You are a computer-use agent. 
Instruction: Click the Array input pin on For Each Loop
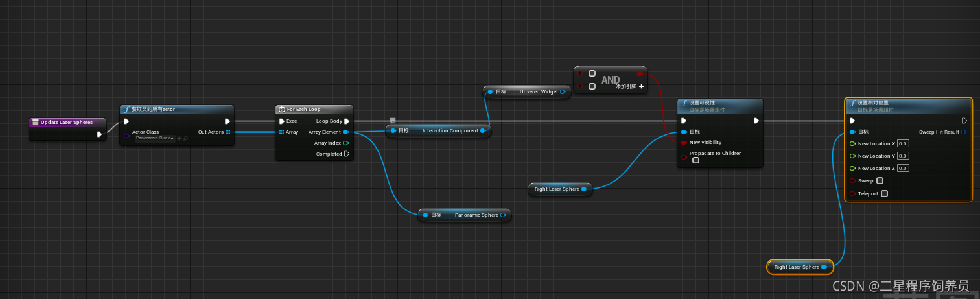(281, 132)
